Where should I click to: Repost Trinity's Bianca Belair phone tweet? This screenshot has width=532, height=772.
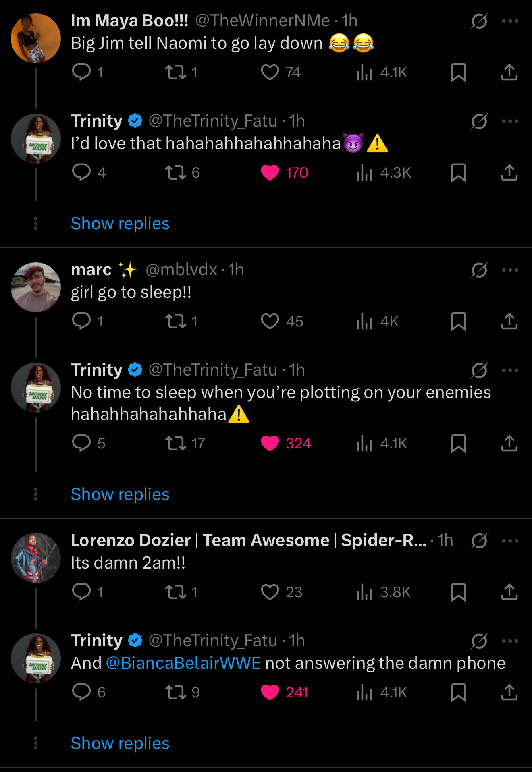pos(176,692)
